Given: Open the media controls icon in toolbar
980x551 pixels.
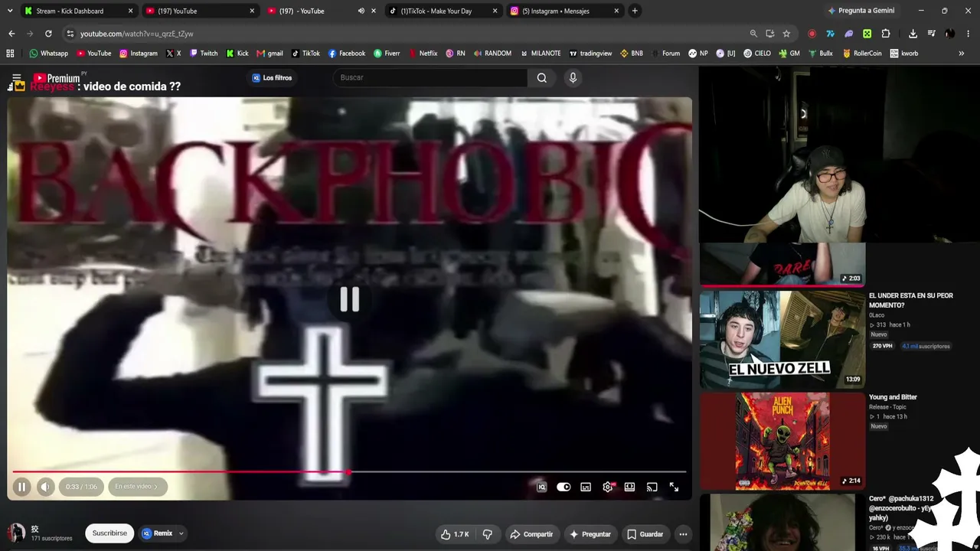Looking at the screenshot, I should (931, 34).
